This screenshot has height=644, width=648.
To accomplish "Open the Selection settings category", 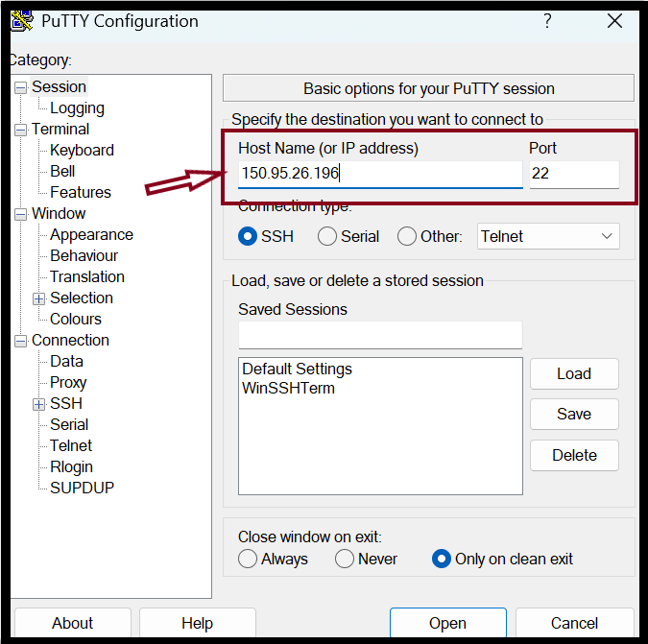I will click(82, 298).
